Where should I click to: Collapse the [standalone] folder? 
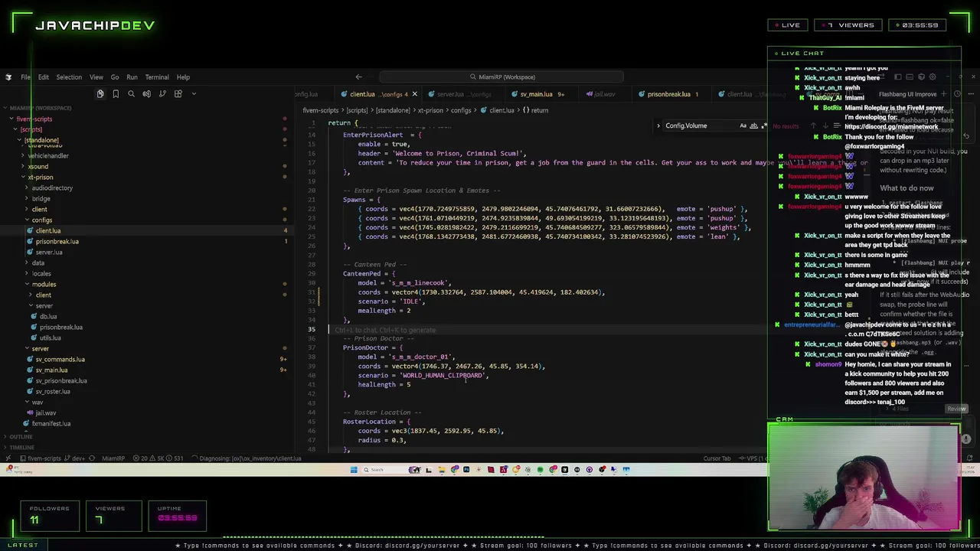point(41,140)
